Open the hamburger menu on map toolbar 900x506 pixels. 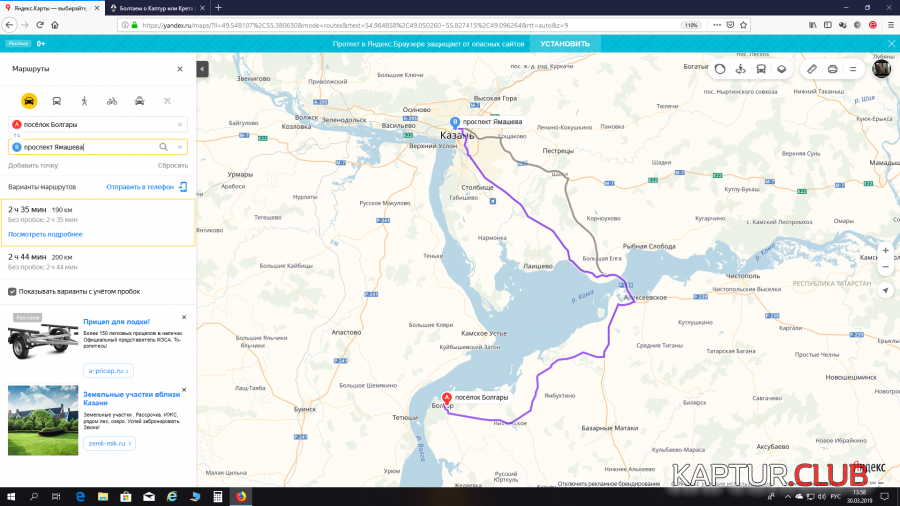[853, 70]
